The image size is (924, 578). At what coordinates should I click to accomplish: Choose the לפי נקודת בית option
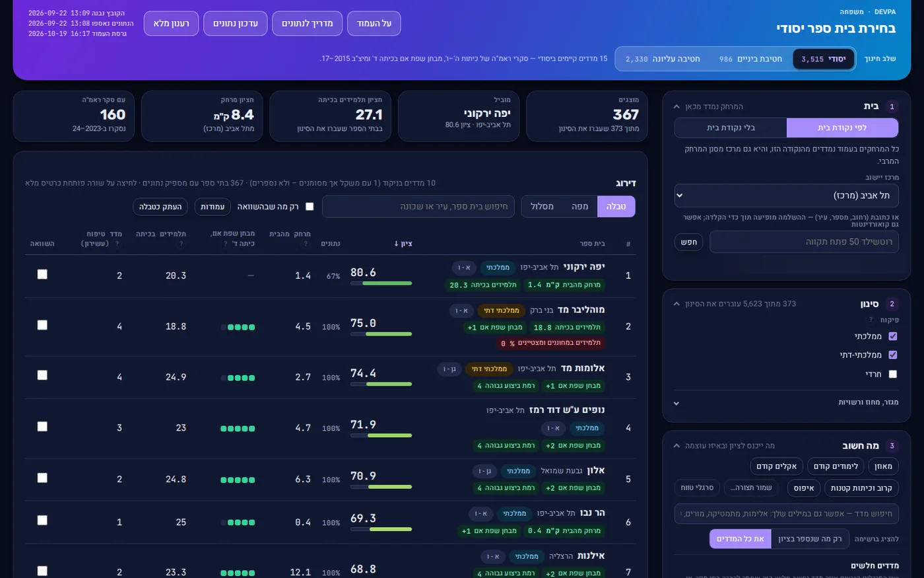click(x=842, y=127)
